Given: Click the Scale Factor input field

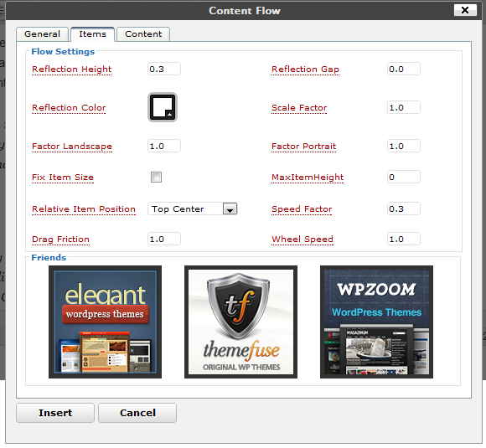Looking at the screenshot, I should click(x=404, y=107).
